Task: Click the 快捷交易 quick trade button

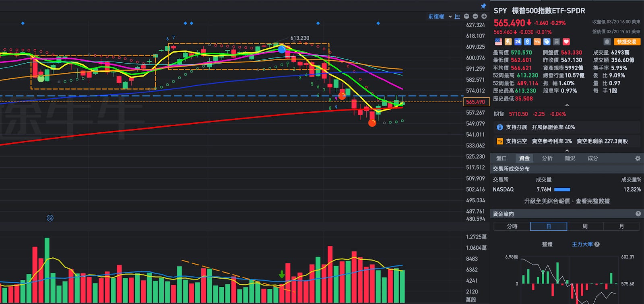Action: click(x=627, y=42)
